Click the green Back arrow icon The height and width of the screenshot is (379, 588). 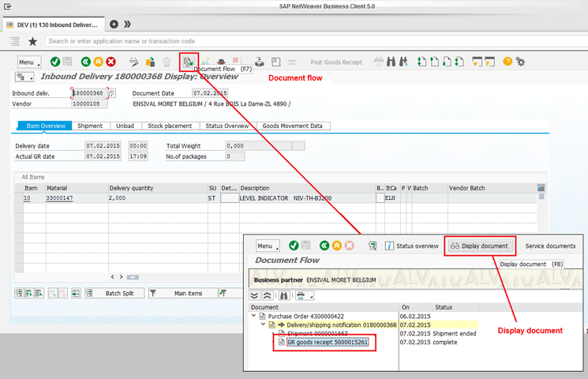[85, 62]
